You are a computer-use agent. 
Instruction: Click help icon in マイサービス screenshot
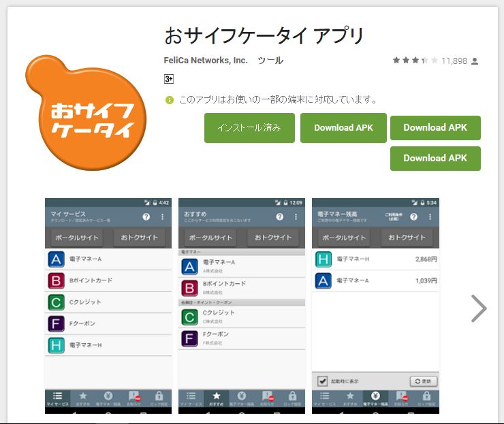146,217
